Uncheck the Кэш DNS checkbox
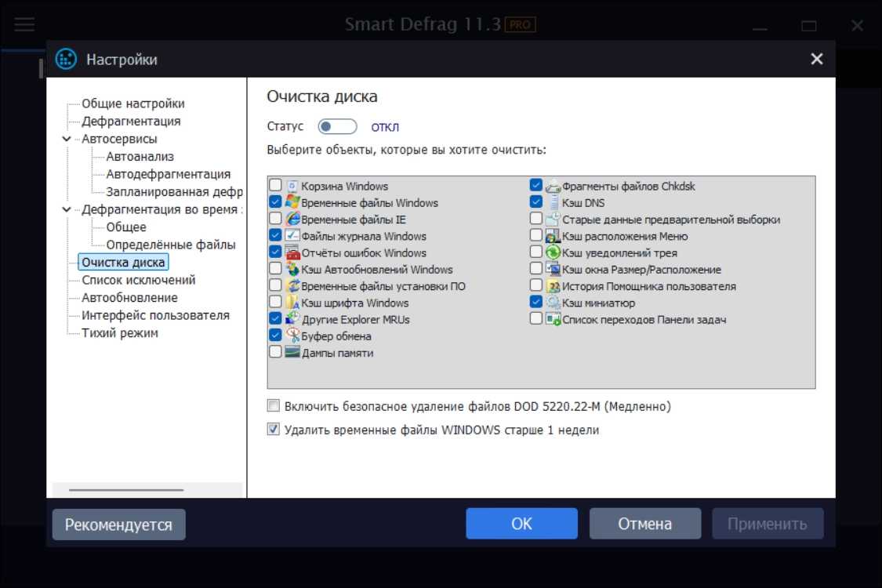This screenshot has width=882, height=588. 536,201
